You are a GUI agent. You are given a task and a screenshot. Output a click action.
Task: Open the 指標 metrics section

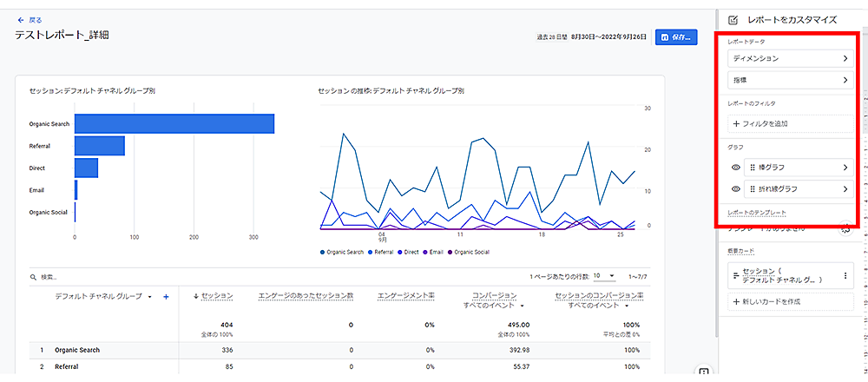pyautogui.click(x=790, y=81)
